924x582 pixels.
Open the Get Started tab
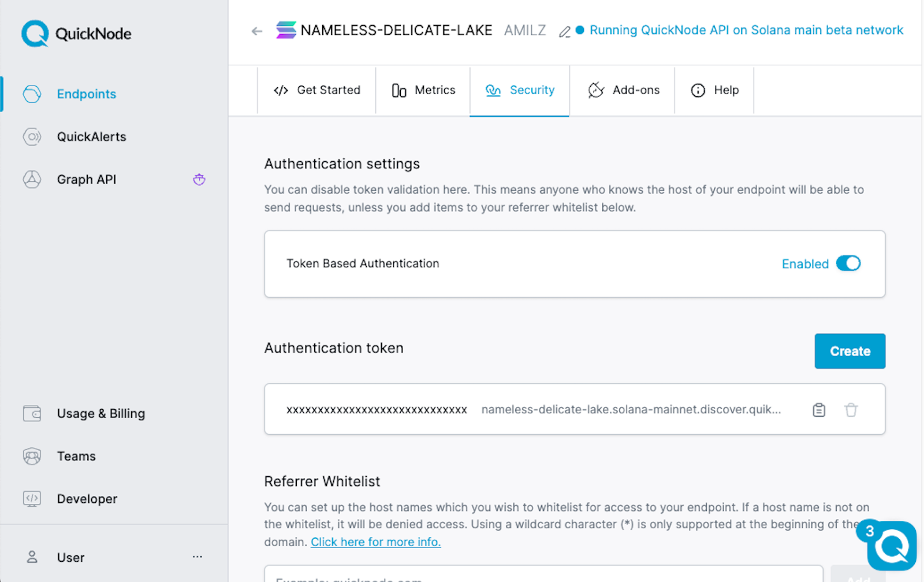point(317,90)
